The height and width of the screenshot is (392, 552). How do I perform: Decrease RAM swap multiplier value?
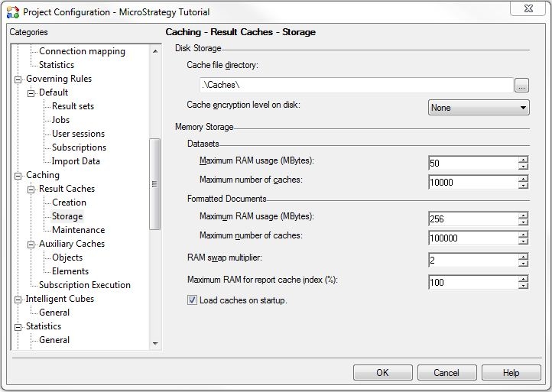[x=523, y=264]
